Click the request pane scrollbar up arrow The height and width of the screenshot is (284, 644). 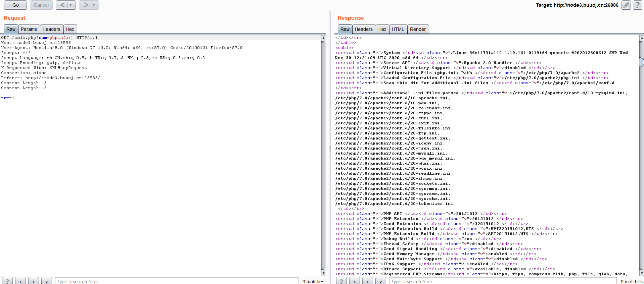324,38
